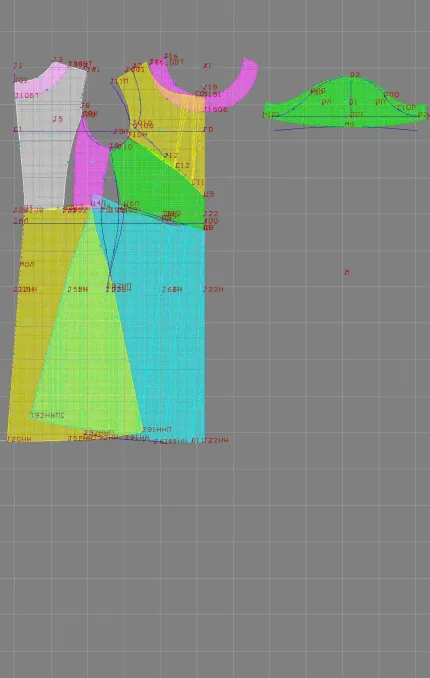Viewport: 430px width, 678px height.
Task: Select point J5 on the back bodice
Action: click(58, 119)
